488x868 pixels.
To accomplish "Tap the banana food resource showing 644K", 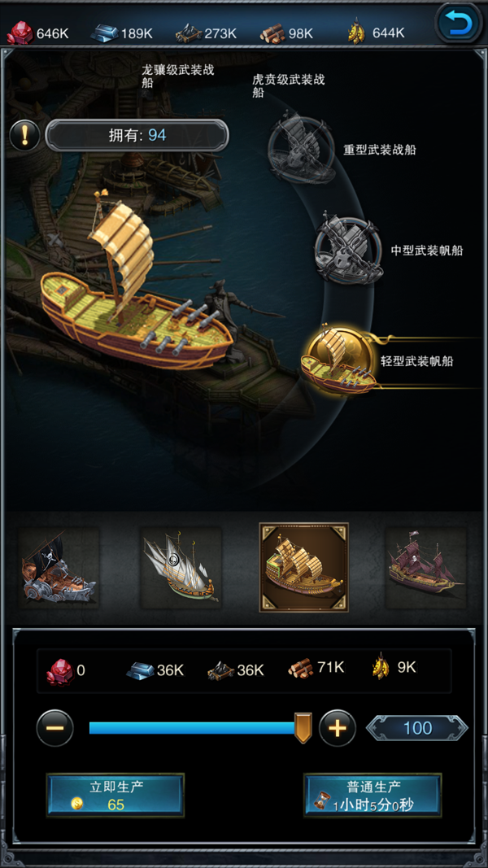I will [376, 33].
